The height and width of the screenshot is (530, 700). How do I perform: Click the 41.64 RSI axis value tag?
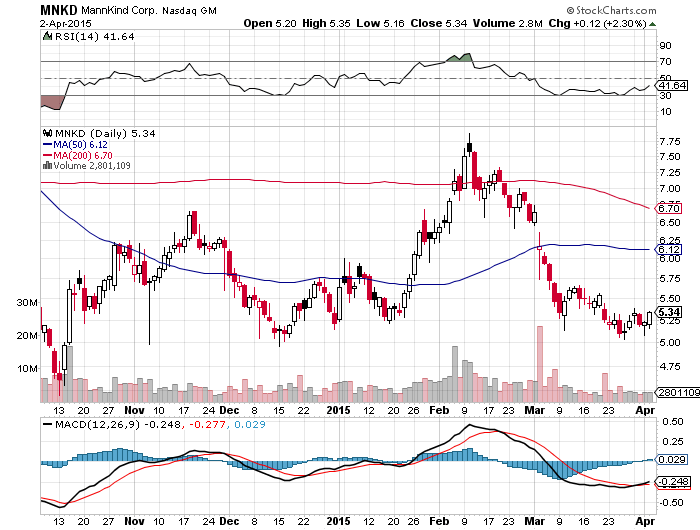(x=672, y=85)
